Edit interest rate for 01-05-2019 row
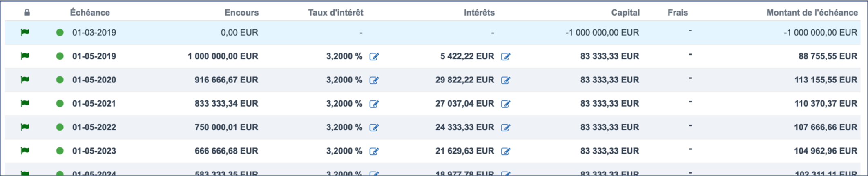This screenshot has width=868, height=176. click(x=374, y=56)
